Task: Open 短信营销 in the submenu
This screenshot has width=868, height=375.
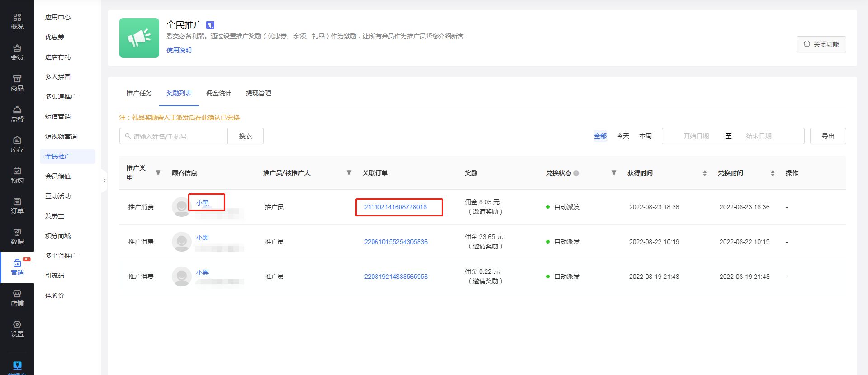Action: click(58, 117)
